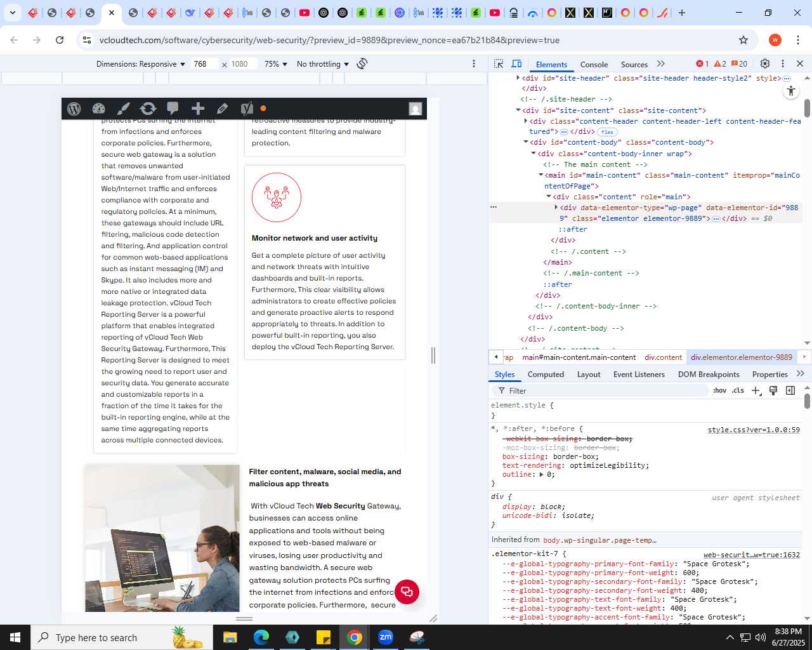Click the rotate device orientation icon
Image resolution: width=812 pixels, height=650 pixels.
click(x=362, y=63)
